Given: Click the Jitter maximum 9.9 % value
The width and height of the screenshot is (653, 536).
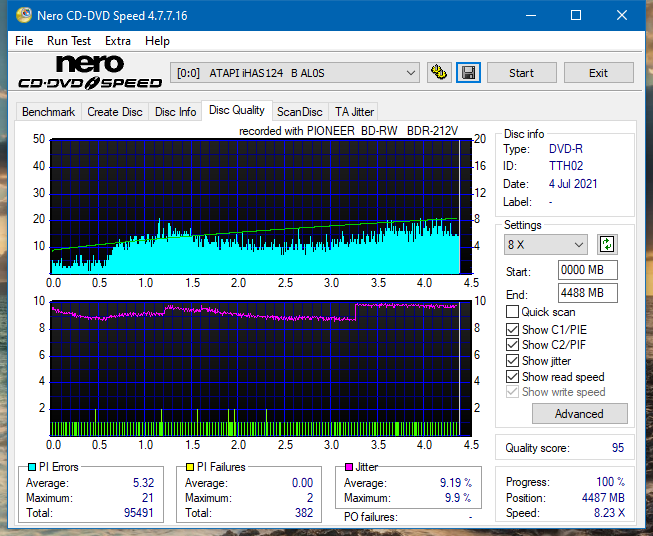Looking at the screenshot, I should (458, 498).
